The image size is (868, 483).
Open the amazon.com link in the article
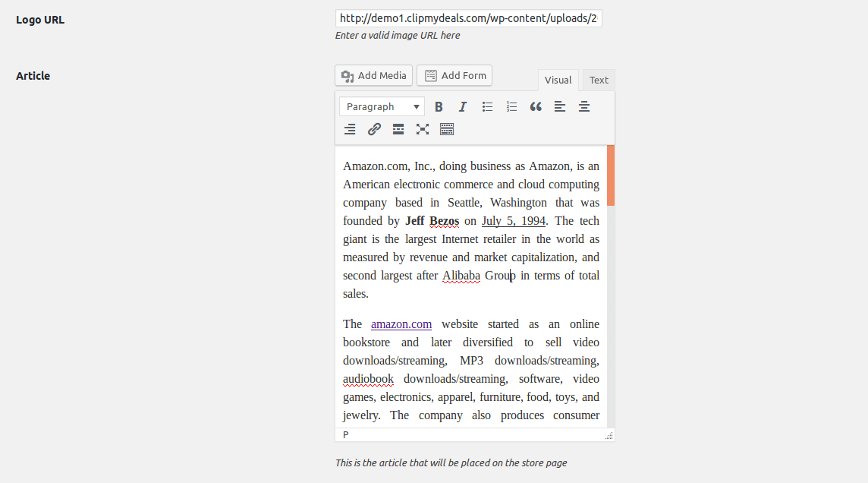(x=401, y=324)
